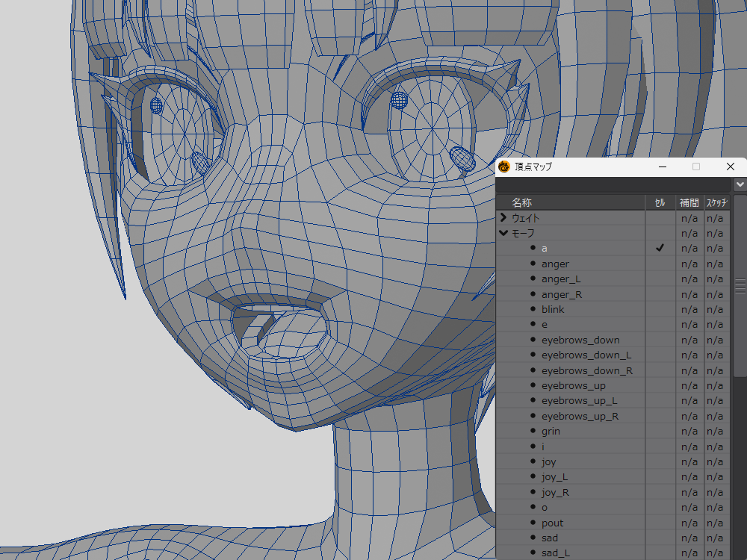Click the vertical scrollbar grip in the list
The height and width of the screenshot is (560, 747).
point(740,286)
